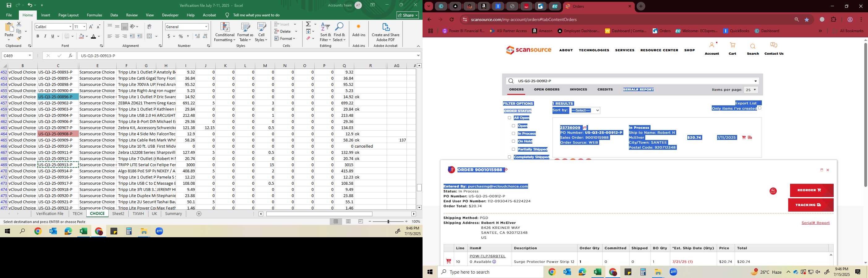Click the Insert Function fx icon
This screenshot has width=868, height=278.
71,56
